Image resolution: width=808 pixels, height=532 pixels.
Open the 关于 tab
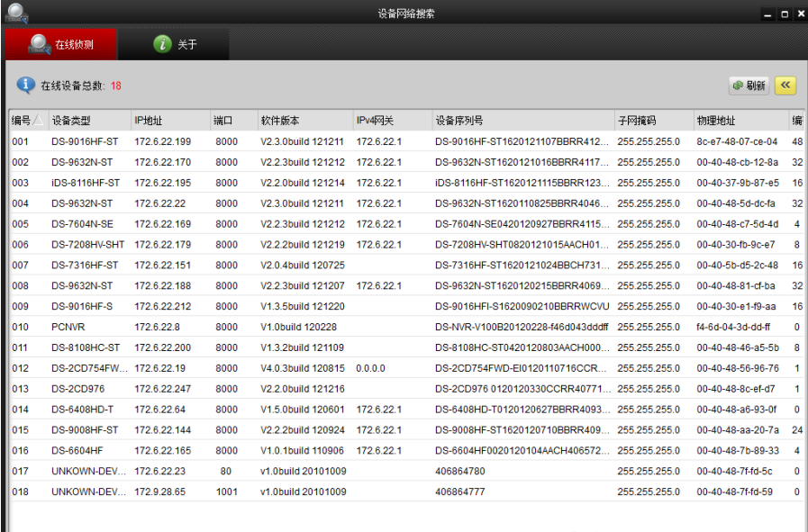[x=175, y=44]
